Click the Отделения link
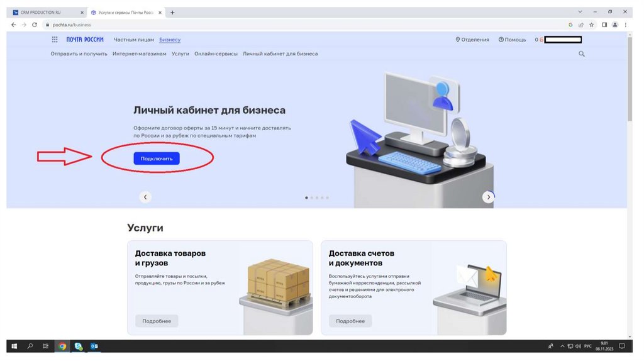Viewport: 644px width, 361px height. click(x=472, y=40)
